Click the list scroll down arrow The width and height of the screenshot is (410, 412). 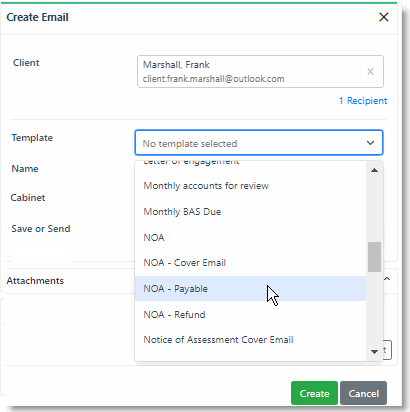pos(374,352)
